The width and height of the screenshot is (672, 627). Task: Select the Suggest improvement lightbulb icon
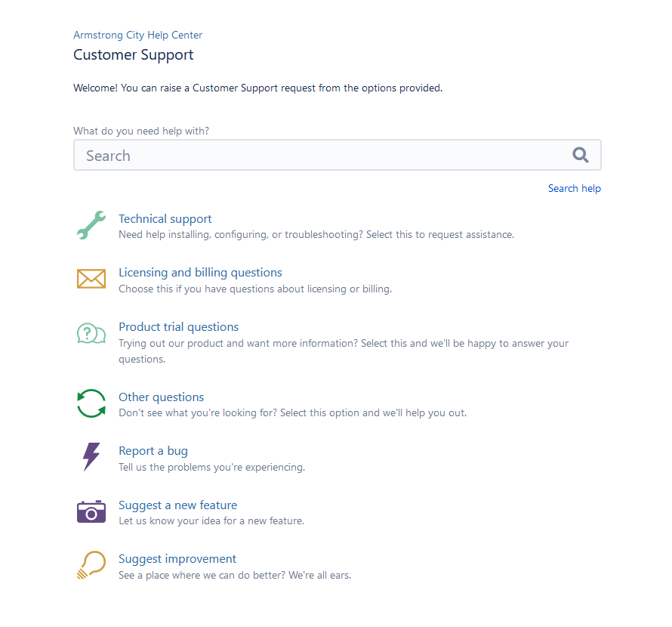coord(91,565)
